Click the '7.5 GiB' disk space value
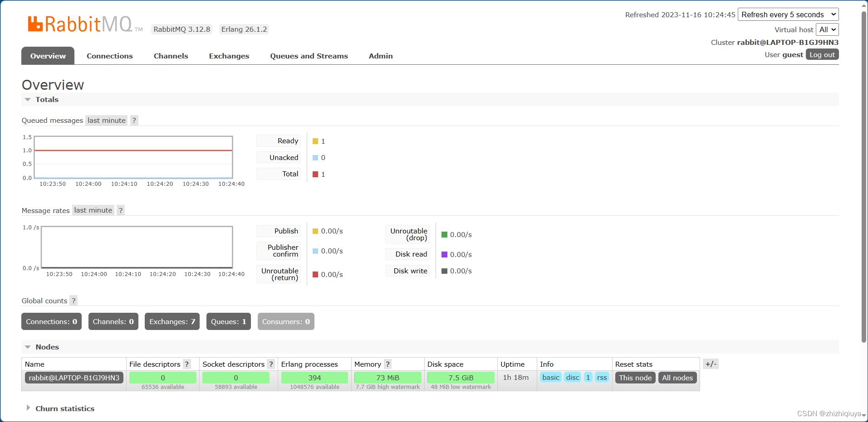This screenshot has height=422, width=868. [461, 378]
